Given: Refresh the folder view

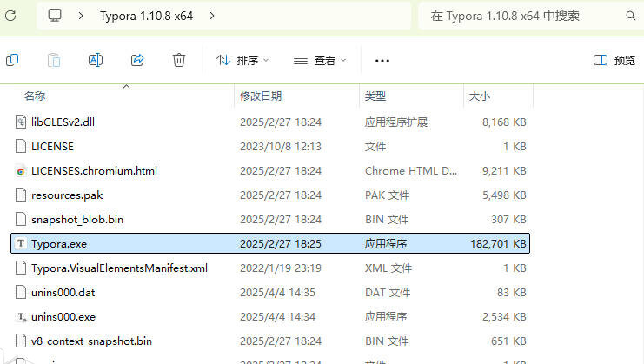Looking at the screenshot, I should point(10,16).
